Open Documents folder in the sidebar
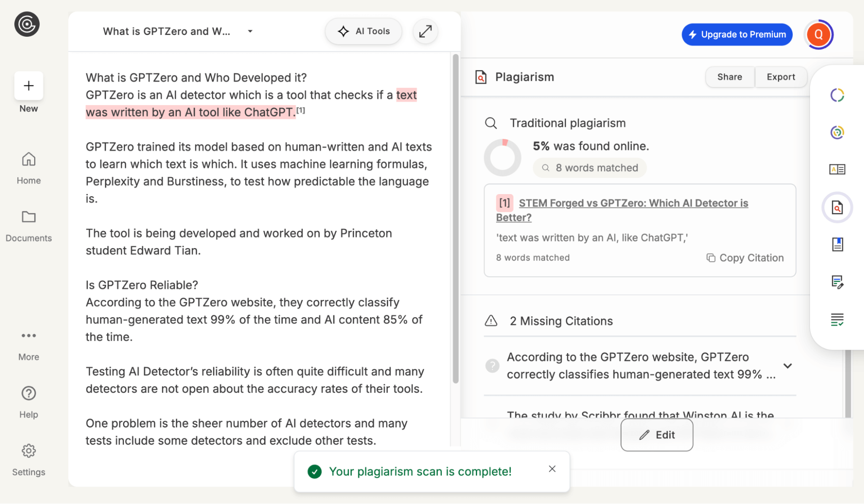This screenshot has height=504, width=864. pos(29,226)
